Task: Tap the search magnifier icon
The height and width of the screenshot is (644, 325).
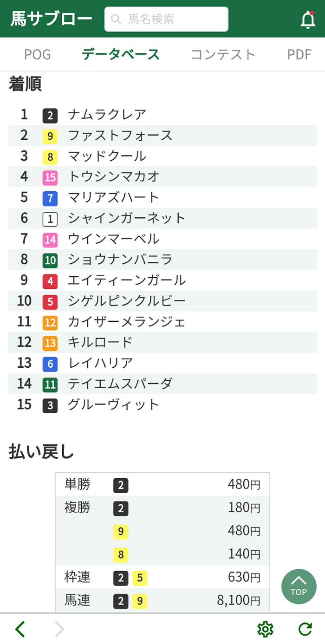Action: tap(117, 19)
